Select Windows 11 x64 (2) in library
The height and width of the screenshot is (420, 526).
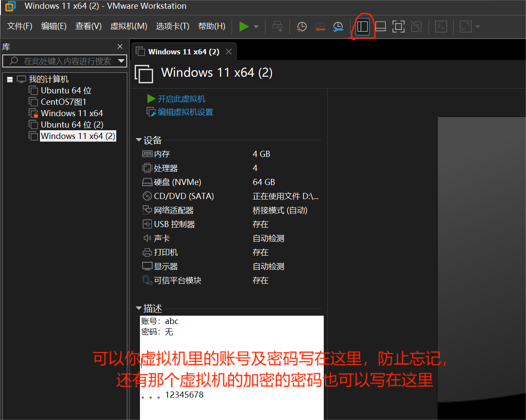(78, 136)
